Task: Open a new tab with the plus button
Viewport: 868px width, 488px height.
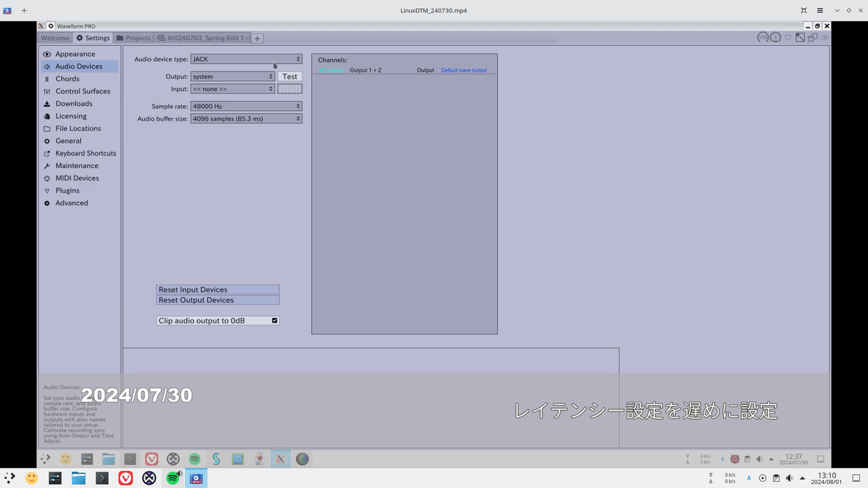Action: pos(256,38)
